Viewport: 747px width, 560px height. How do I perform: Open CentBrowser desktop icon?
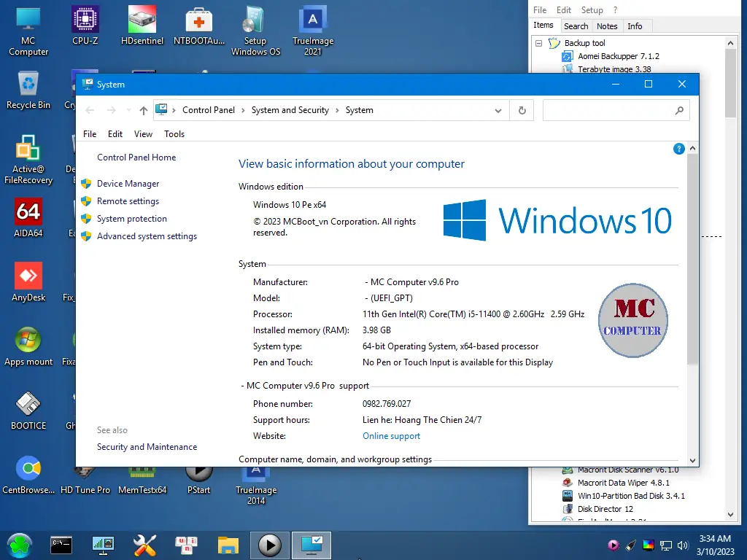tap(28, 475)
